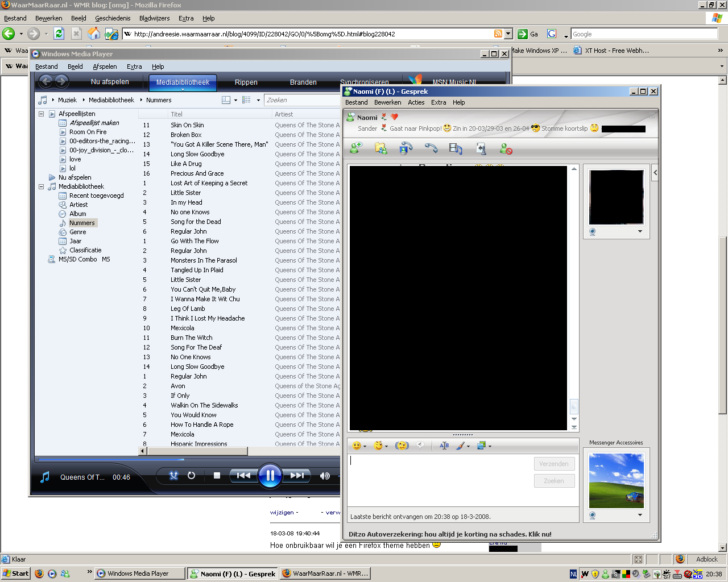Mute the Windows Media Player volume speaker
728x582 pixels.
(325, 476)
